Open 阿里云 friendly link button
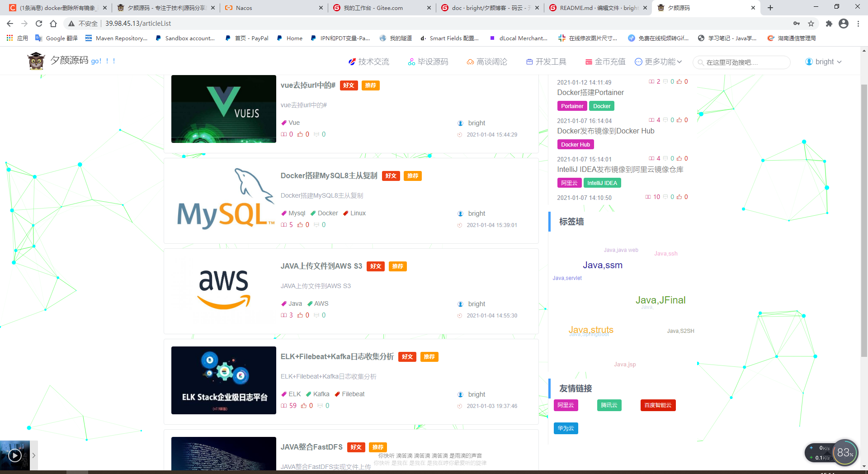This screenshot has height=474, width=868. (x=566, y=405)
